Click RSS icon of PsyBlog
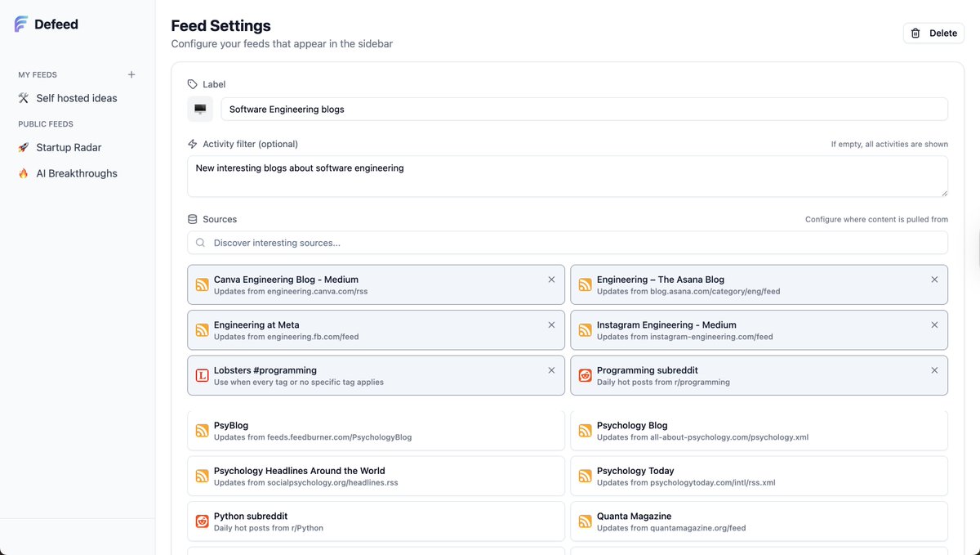Image resolution: width=980 pixels, height=555 pixels. coord(202,431)
